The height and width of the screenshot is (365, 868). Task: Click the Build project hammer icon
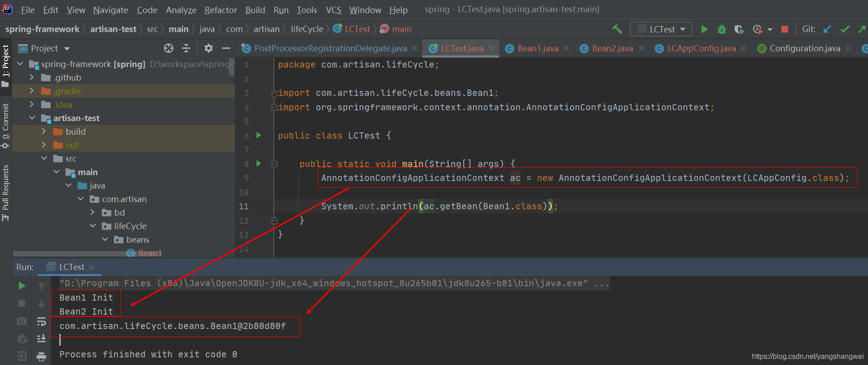coord(617,29)
